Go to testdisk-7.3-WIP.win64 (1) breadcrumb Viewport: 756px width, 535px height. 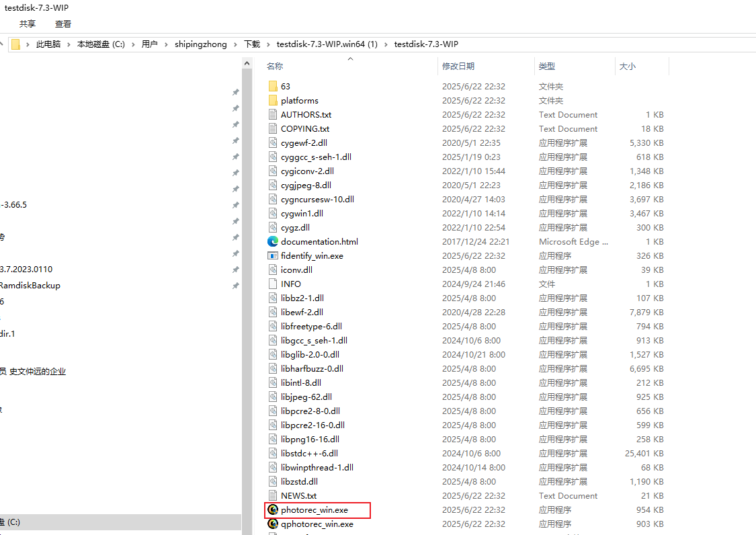coord(327,44)
